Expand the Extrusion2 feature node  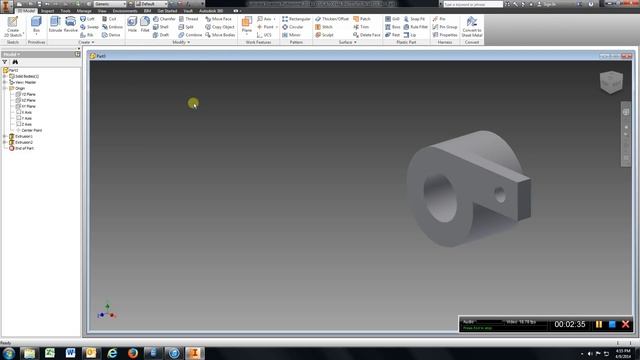(5, 142)
